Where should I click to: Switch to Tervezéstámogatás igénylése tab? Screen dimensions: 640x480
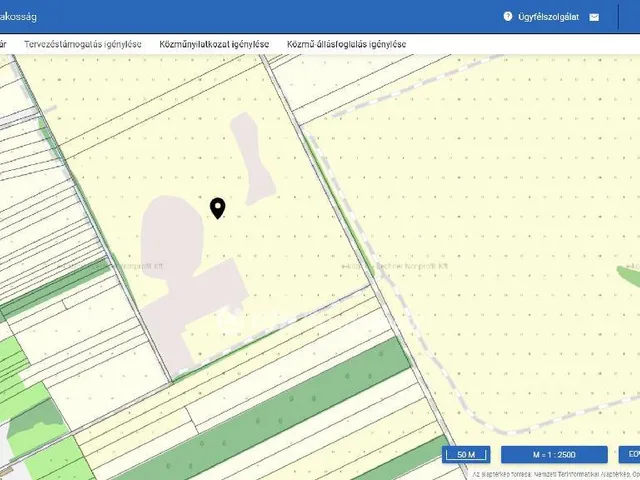point(83,44)
